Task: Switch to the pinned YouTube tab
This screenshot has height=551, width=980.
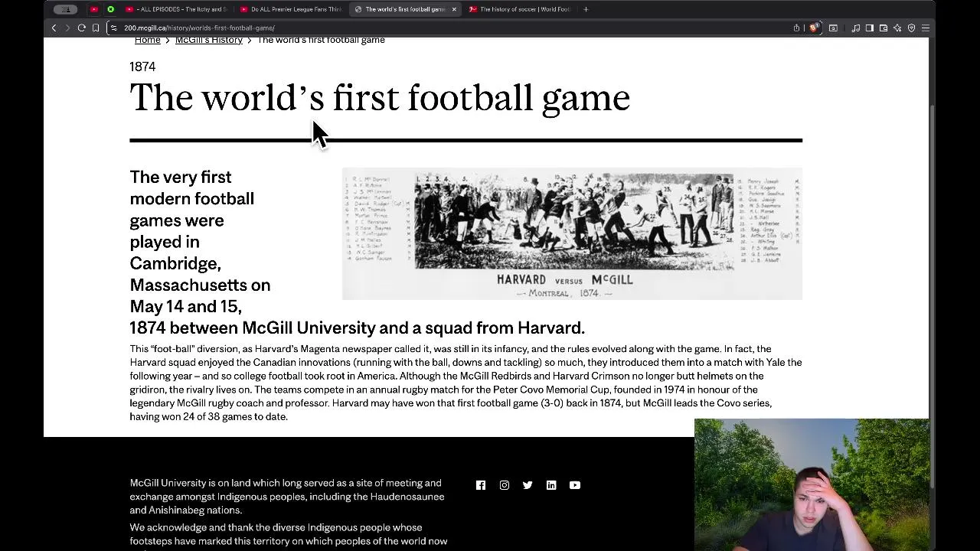Action: [x=94, y=9]
